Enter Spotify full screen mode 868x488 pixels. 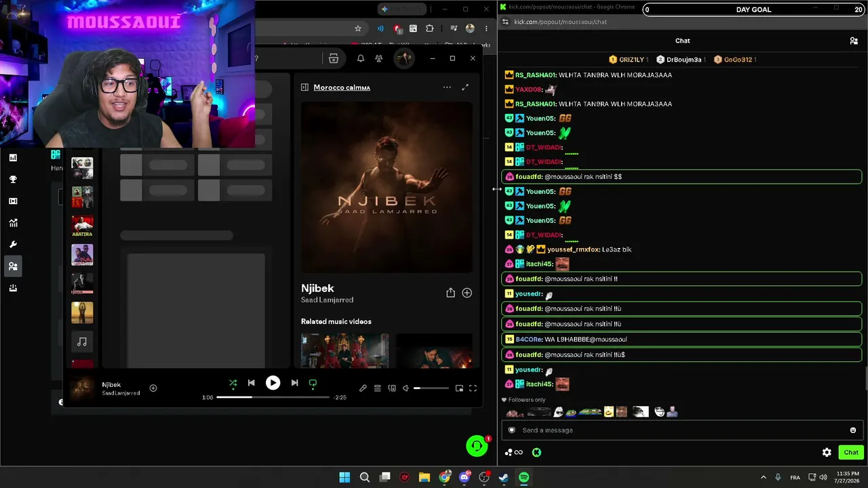[473, 388]
